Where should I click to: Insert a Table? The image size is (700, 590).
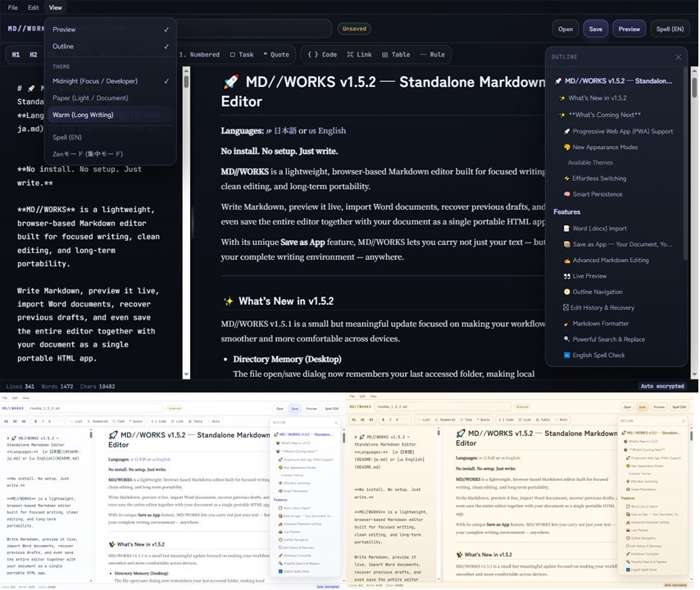396,54
